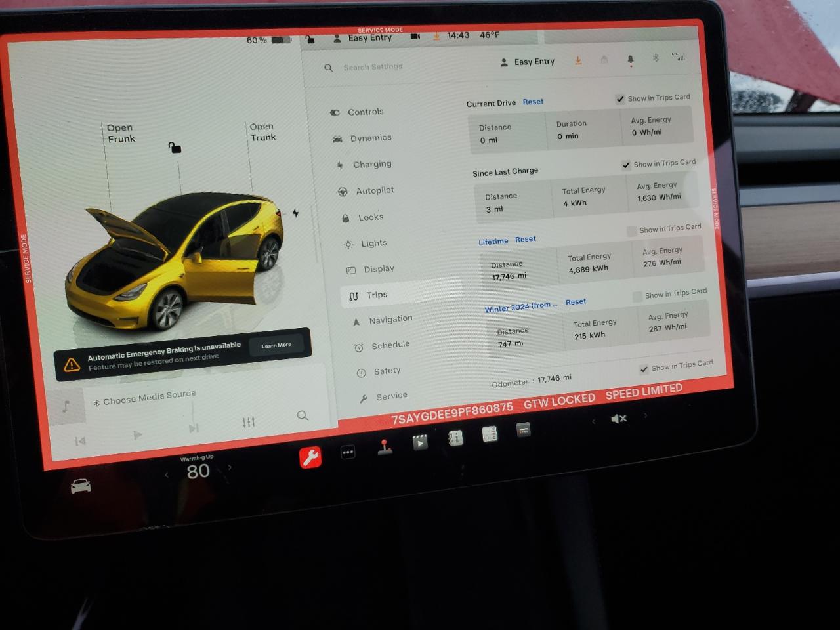Open the Easy Entry profile in settings header
This screenshot has width=840, height=630.
[528, 62]
